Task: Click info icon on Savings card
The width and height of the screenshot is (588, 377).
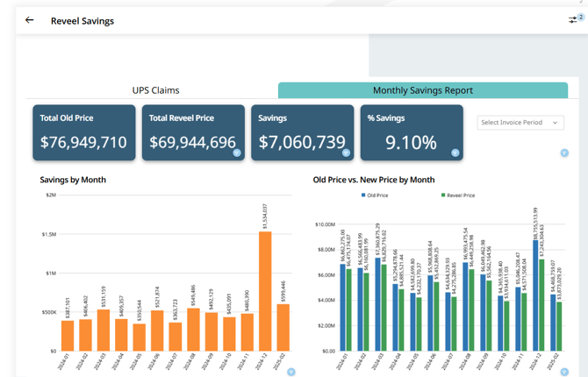Action: pos(346,153)
